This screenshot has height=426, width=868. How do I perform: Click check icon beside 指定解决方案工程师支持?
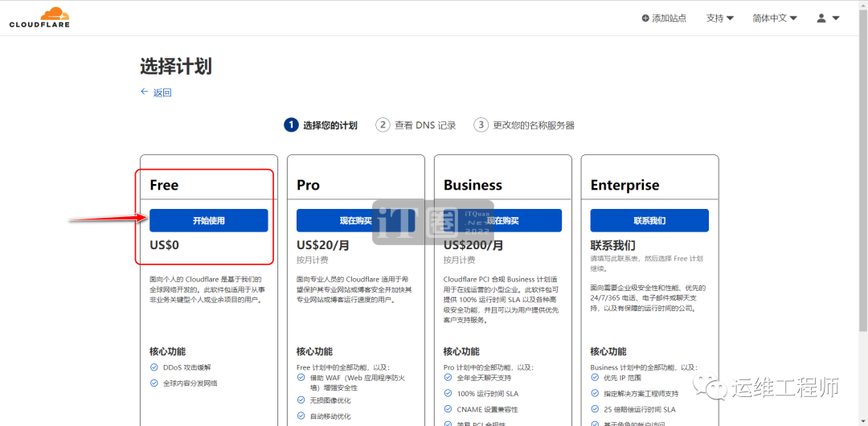pos(595,393)
